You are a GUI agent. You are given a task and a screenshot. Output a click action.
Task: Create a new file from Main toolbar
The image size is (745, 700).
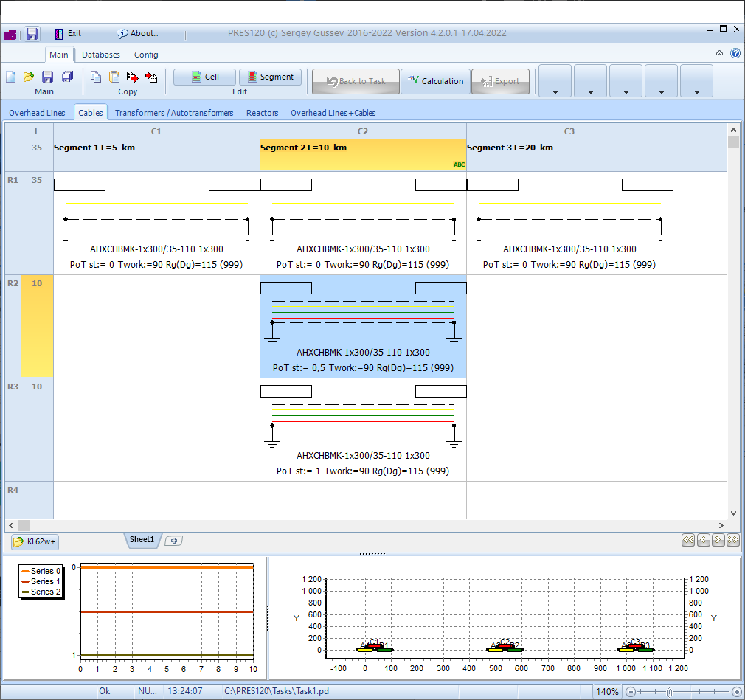tap(11, 77)
